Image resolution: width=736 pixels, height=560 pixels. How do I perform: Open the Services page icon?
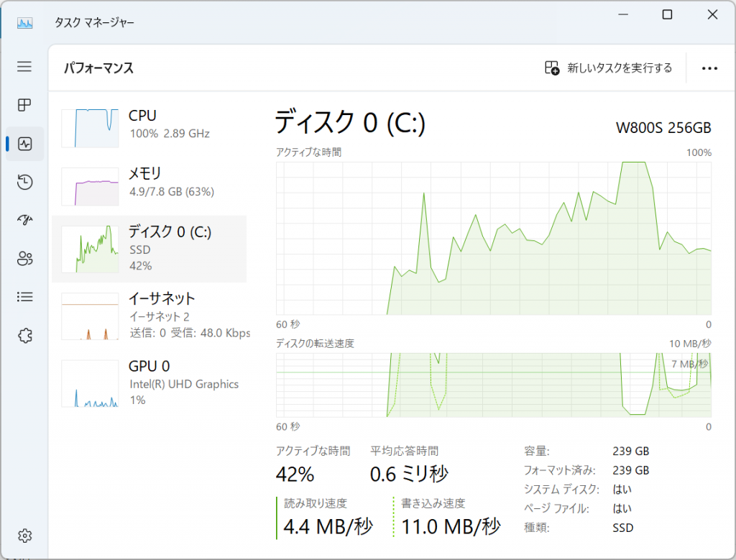coord(25,335)
